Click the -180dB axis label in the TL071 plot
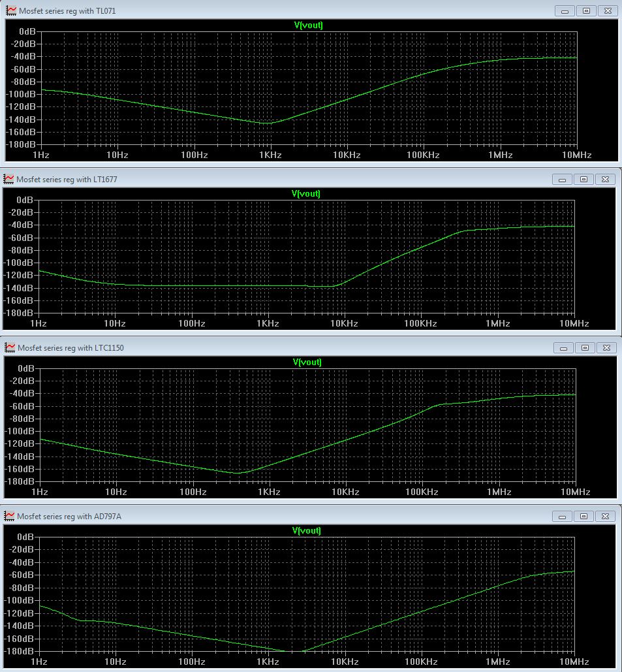Image resolution: width=622 pixels, height=672 pixels. pyautogui.click(x=21, y=144)
